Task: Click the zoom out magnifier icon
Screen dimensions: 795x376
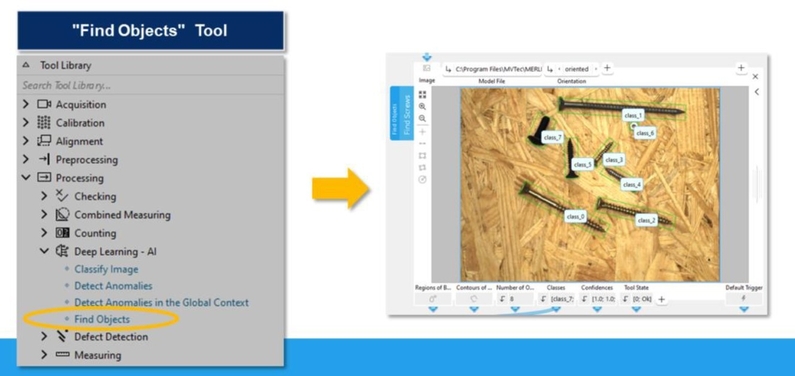Action: click(x=422, y=119)
